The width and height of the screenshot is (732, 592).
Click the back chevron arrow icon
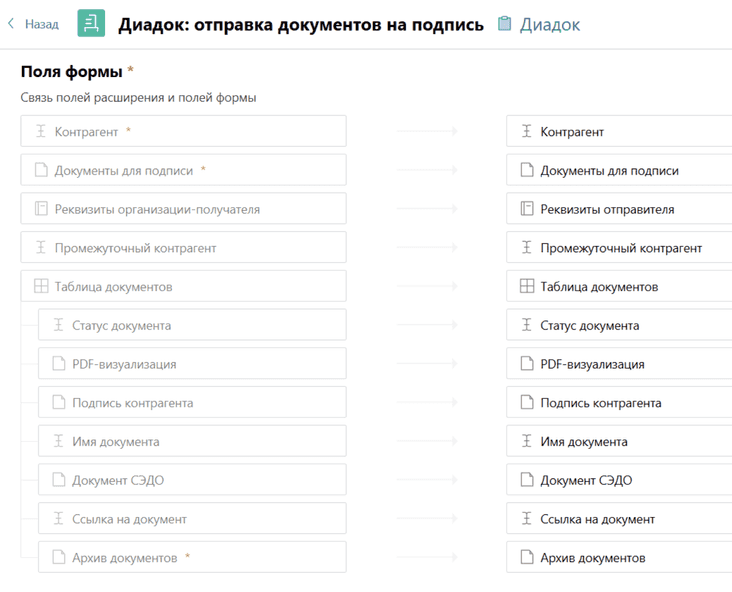tap(11, 24)
